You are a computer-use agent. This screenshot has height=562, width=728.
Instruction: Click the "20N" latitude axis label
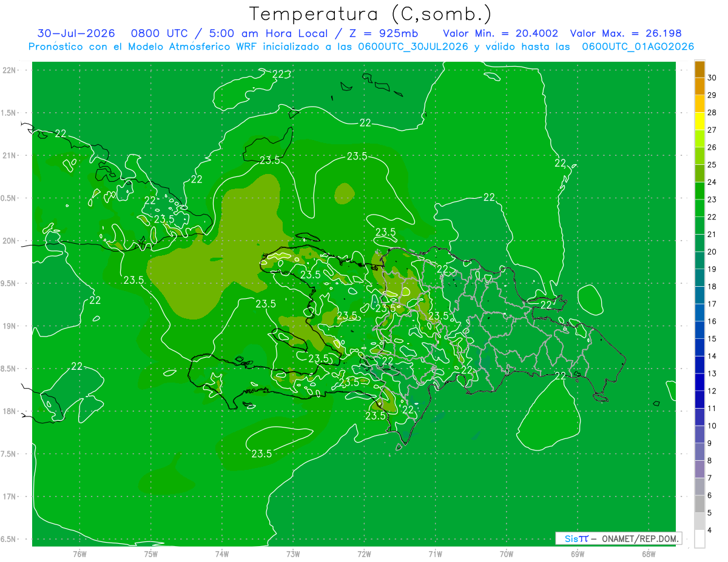click(10, 241)
